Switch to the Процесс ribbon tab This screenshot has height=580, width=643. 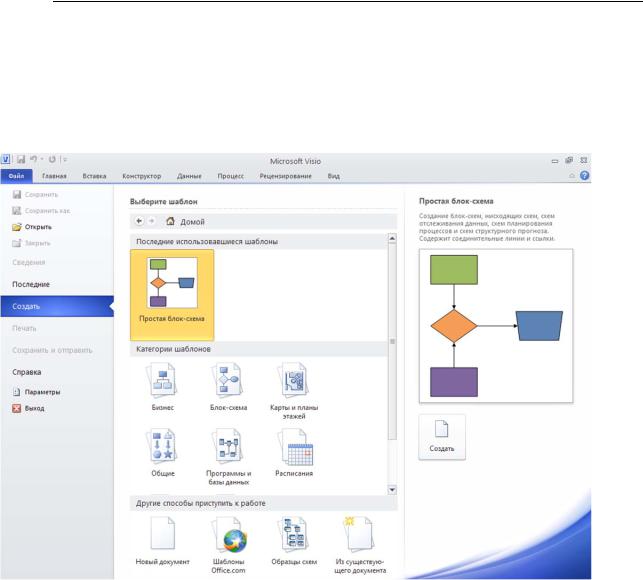[230, 176]
